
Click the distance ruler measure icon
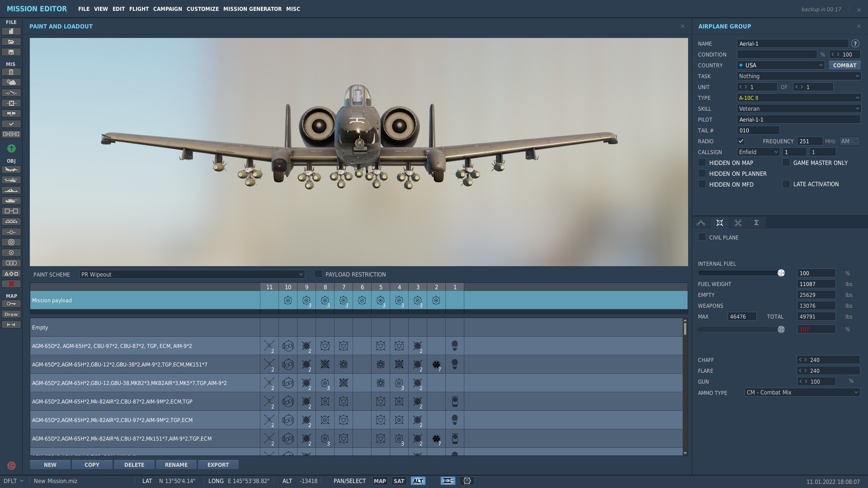[x=11, y=324]
